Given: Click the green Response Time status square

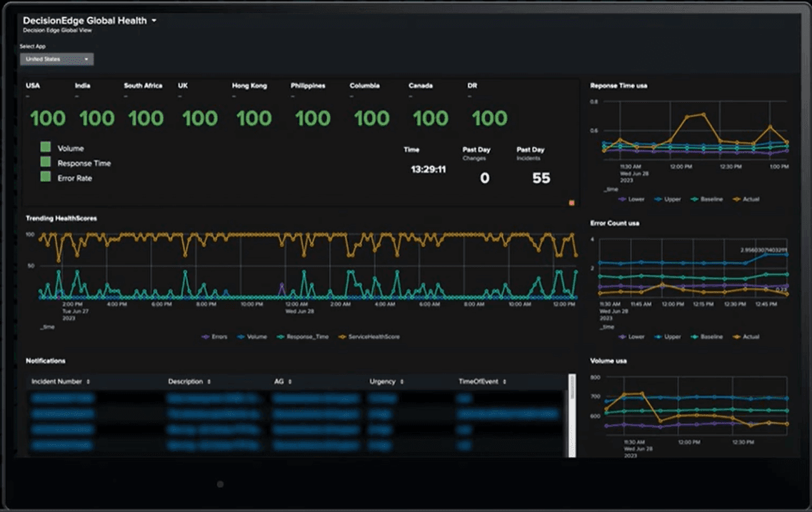Looking at the screenshot, I should pyautogui.click(x=46, y=162).
